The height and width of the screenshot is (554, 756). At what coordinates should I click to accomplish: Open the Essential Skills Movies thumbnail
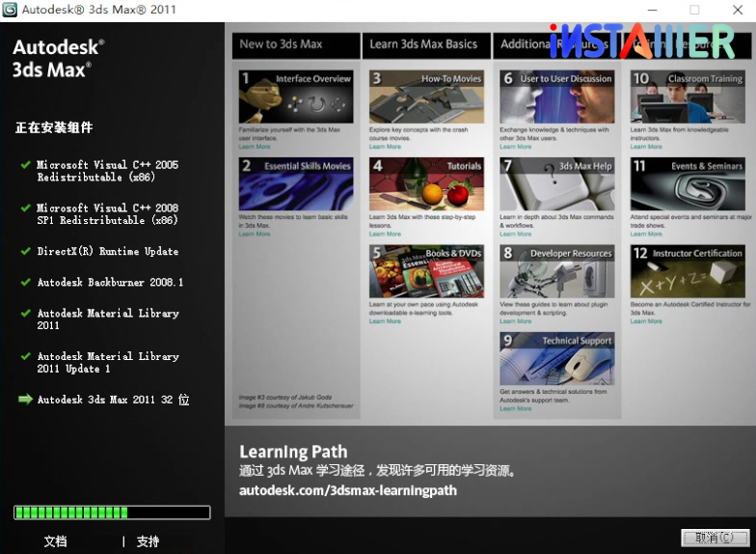(x=296, y=183)
